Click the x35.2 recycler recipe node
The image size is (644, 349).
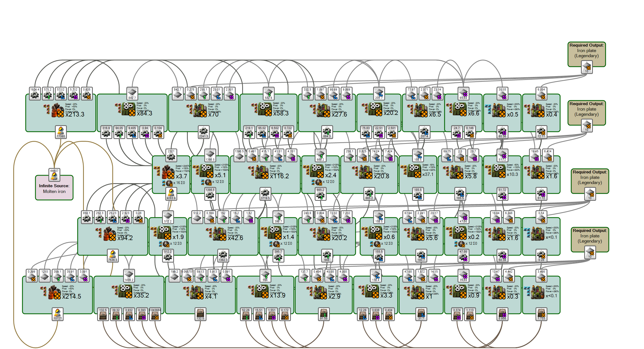click(x=129, y=295)
